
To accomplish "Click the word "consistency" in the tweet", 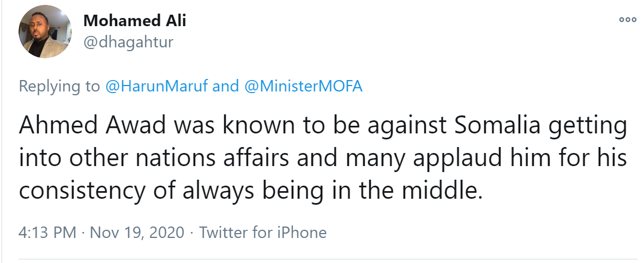I will click(x=76, y=191).
